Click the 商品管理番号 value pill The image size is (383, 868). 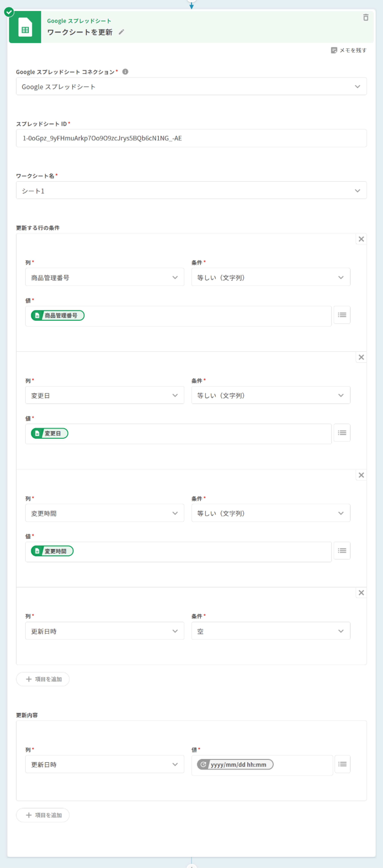(58, 316)
